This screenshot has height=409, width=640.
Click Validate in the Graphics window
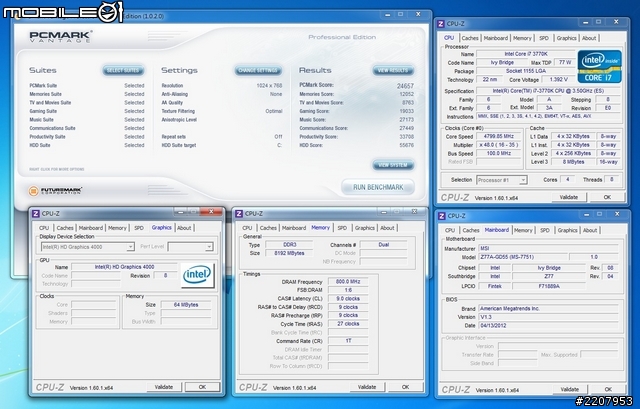[164, 387]
